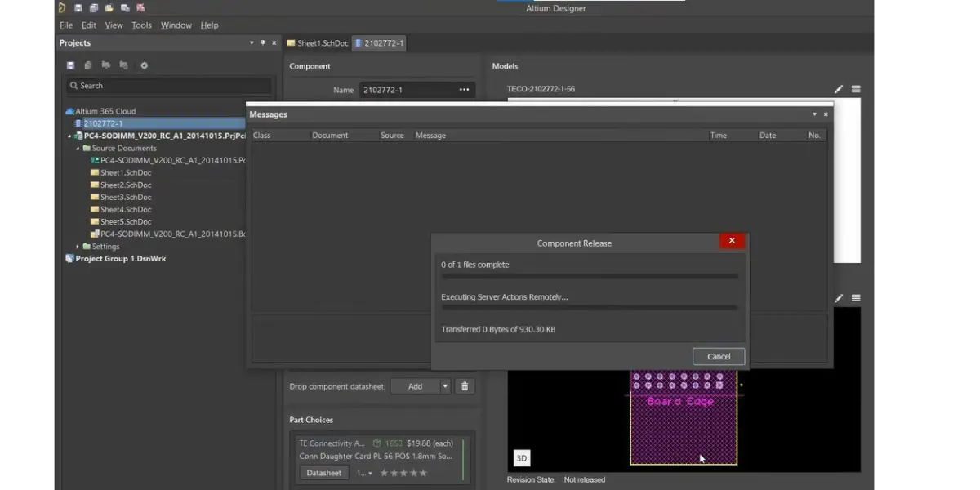Edit the footprint model using the pencil icon
Image resolution: width=980 pixels, height=490 pixels.
839,298
